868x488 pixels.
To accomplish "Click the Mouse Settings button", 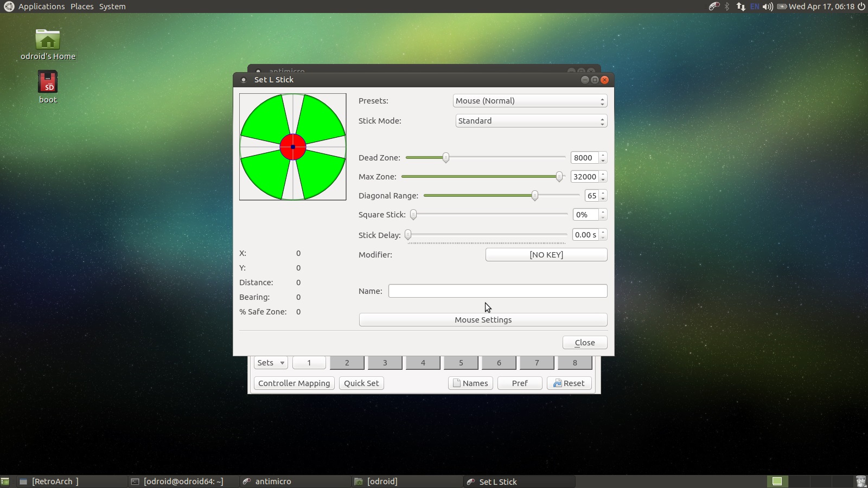I will [x=483, y=320].
